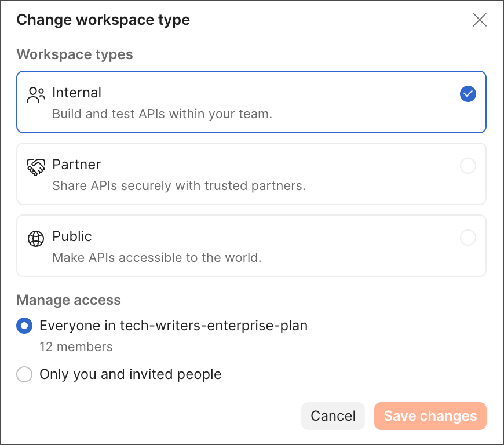
Task: Click the Partner handshake icon
Action: pos(36,167)
